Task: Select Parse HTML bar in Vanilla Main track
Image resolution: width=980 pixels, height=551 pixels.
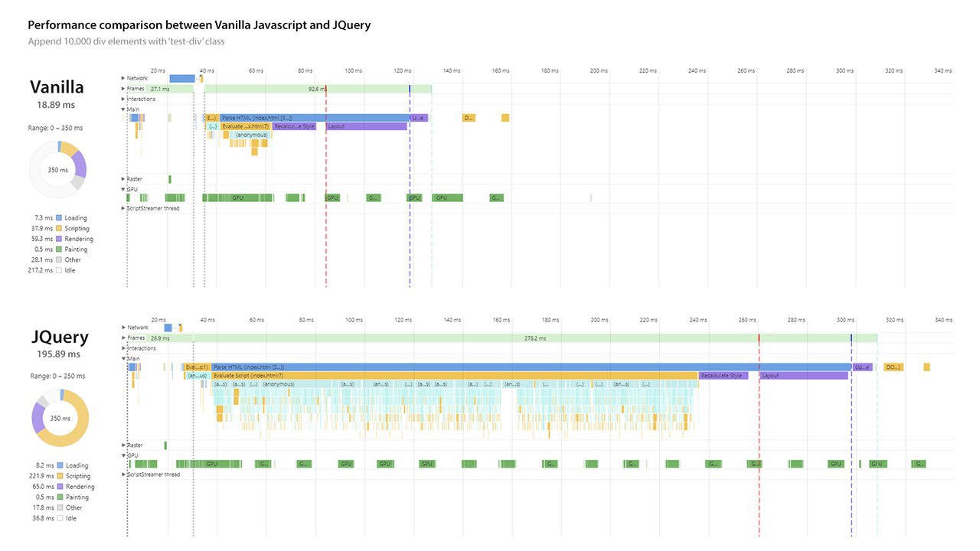Action: pyautogui.click(x=315, y=118)
